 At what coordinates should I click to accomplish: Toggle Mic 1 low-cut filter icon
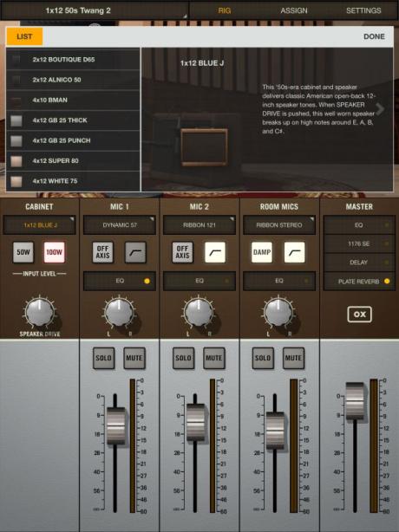pyautogui.click(x=135, y=252)
